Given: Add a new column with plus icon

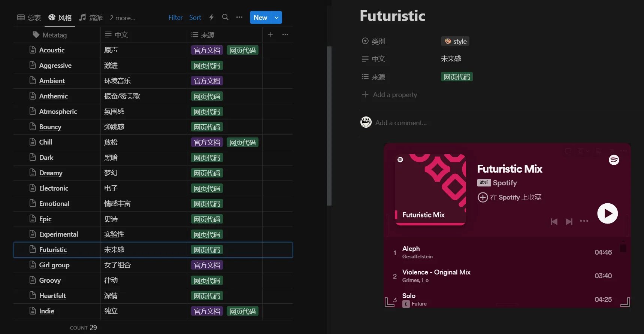Looking at the screenshot, I should tap(270, 34).
